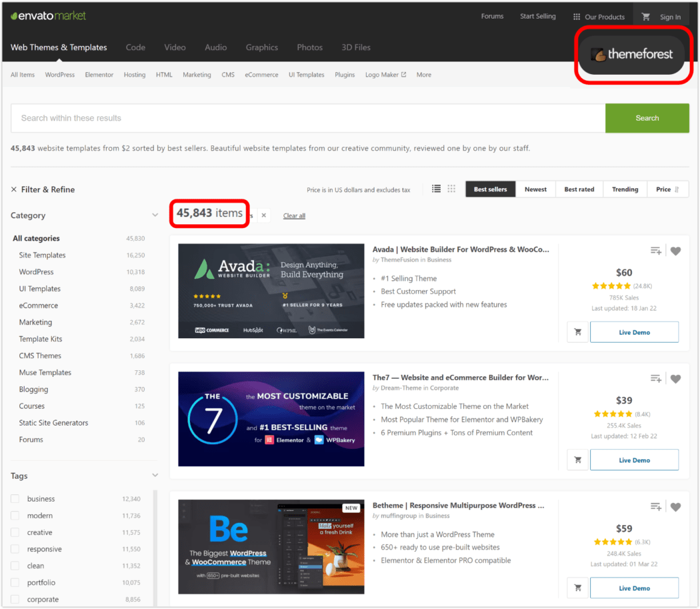Add Avada to a collection
The image size is (700, 609).
pyautogui.click(x=655, y=251)
